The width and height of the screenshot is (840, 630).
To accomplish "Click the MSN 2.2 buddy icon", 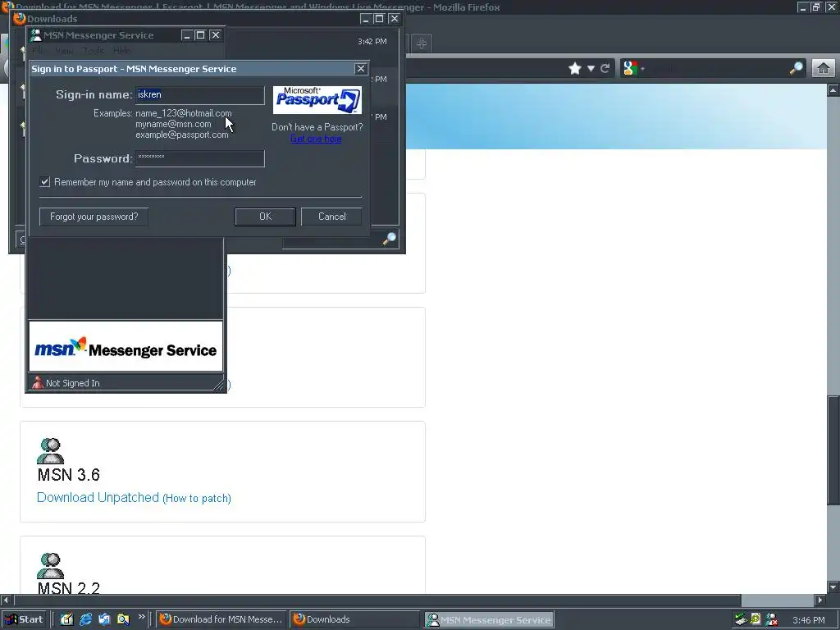I will 50,566.
